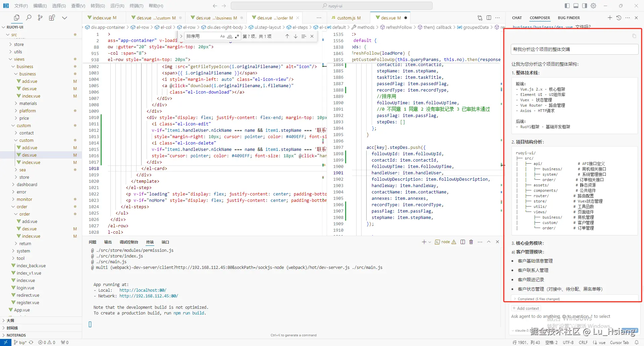Split the right editor group
644x346 pixels.
coord(489,18)
